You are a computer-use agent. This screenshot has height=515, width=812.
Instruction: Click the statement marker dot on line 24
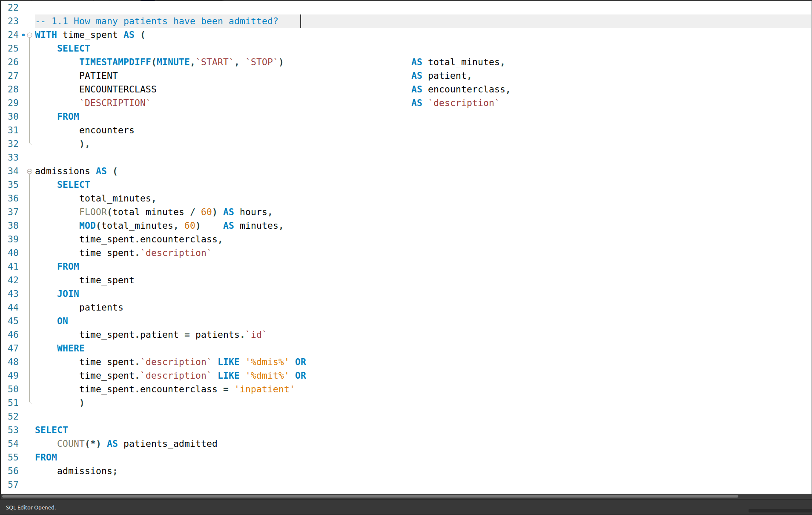coord(23,35)
